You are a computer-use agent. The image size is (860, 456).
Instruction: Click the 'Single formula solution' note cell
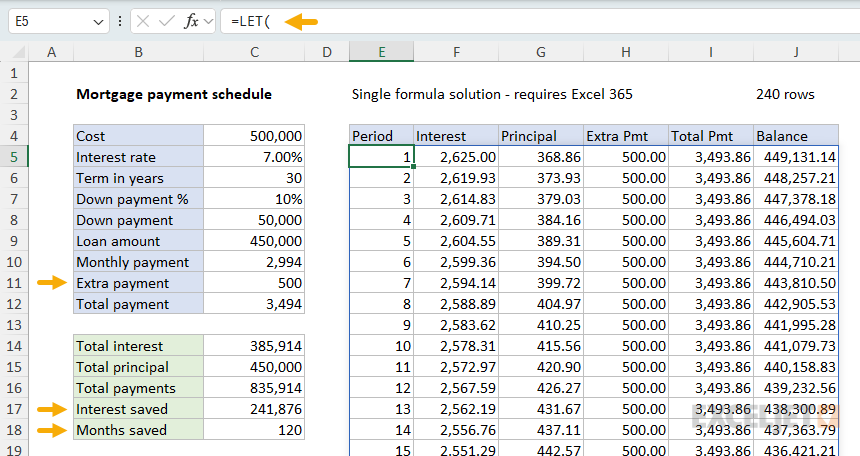492,94
